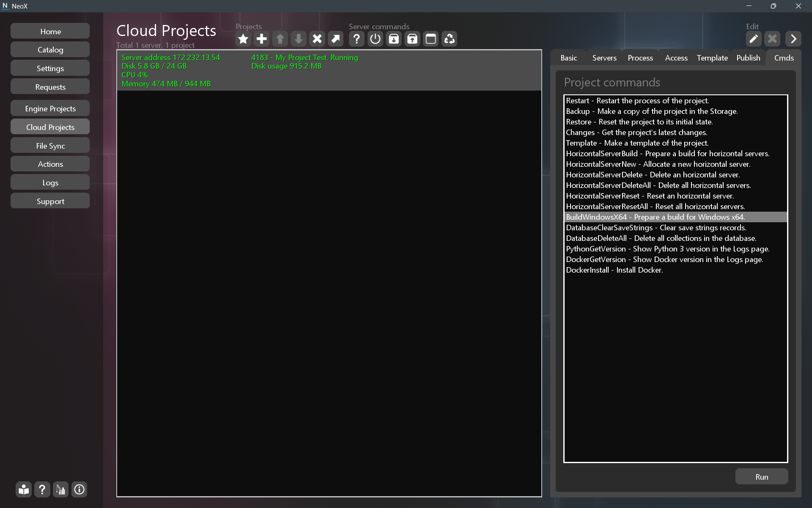Click the info icon at bottom left
The width and height of the screenshot is (812, 508).
tap(79, 490)
